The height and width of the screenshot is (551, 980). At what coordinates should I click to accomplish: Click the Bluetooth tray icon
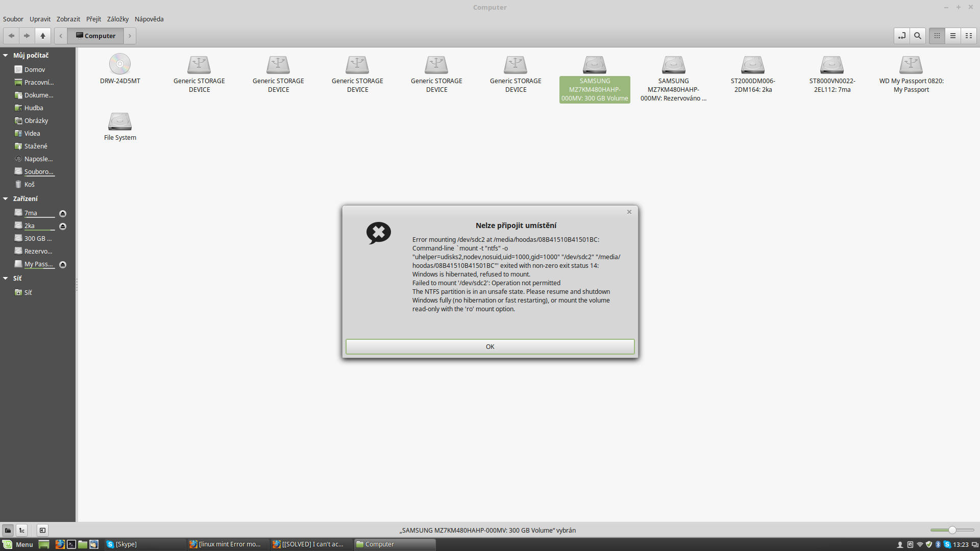coord(938,544)
